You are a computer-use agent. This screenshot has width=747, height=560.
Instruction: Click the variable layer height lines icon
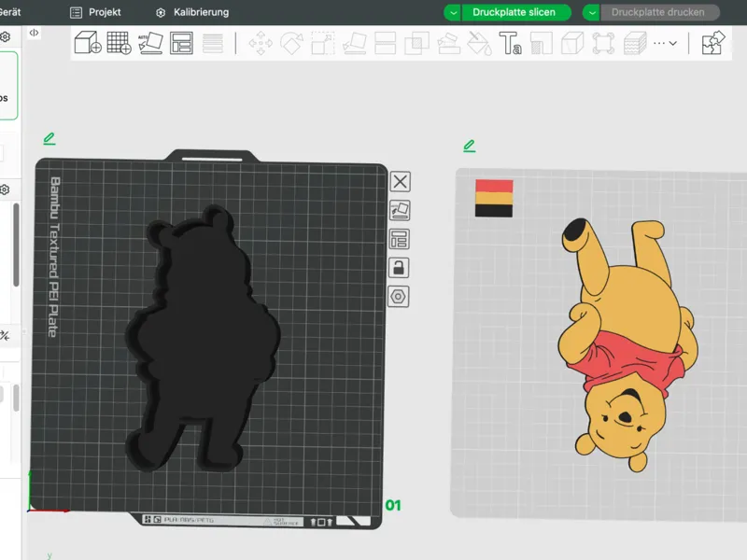213,43
